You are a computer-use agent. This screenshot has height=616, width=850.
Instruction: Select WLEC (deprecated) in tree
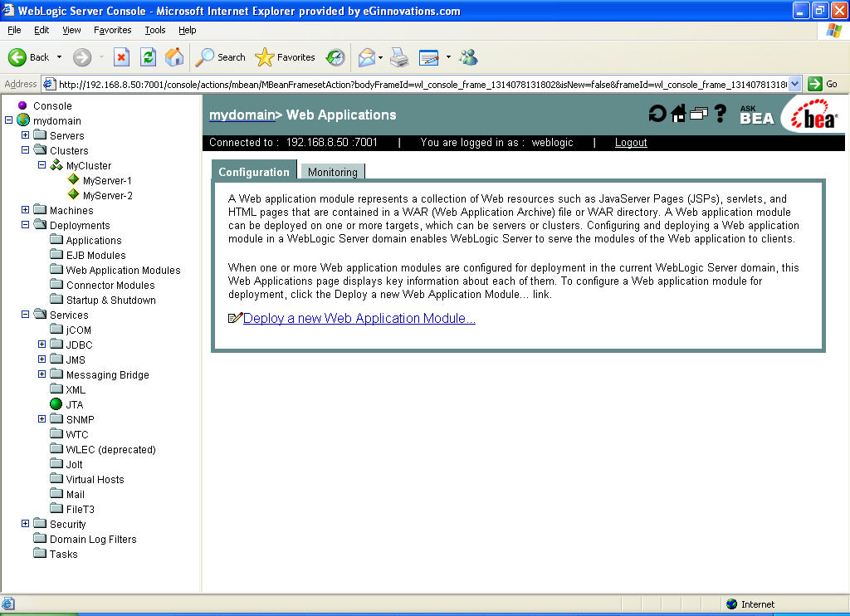click(x=110, y=449)
